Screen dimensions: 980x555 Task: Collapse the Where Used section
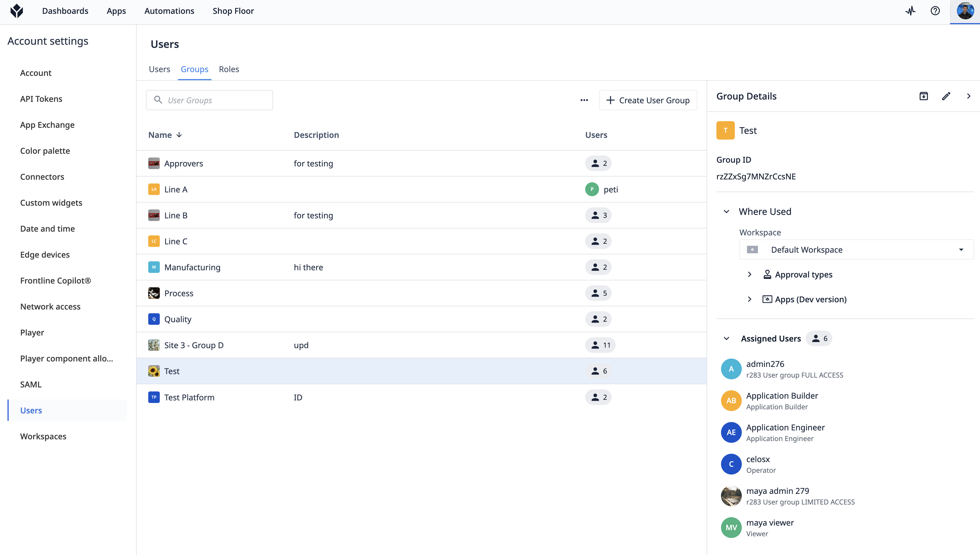pyautogui.click(x=726, y=211)
